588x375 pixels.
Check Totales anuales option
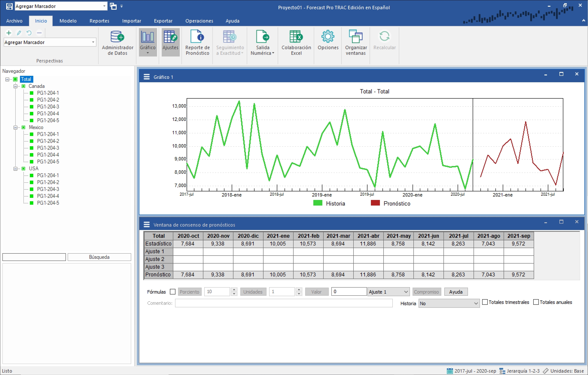pyautogui.click(x=536, y=302)
